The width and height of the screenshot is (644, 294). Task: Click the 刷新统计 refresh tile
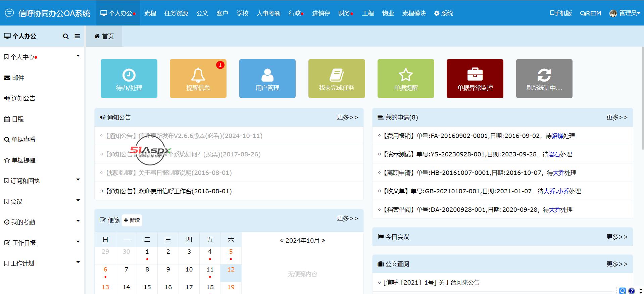click(544, 79)
